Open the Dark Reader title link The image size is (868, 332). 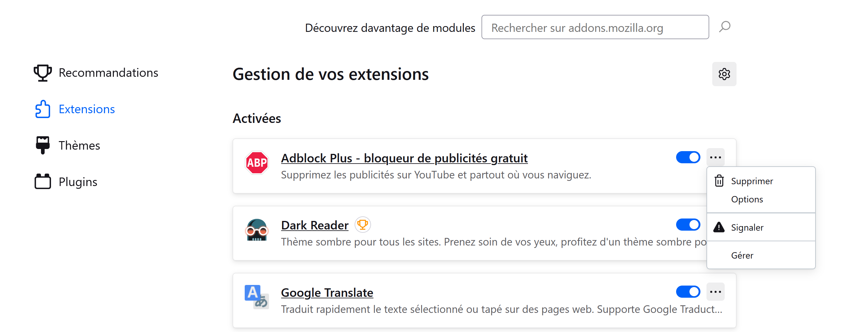[315, 225]
